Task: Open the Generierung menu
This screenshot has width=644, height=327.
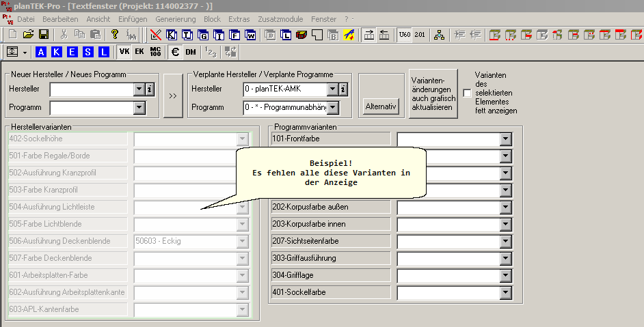Action: tap(175, 19)
